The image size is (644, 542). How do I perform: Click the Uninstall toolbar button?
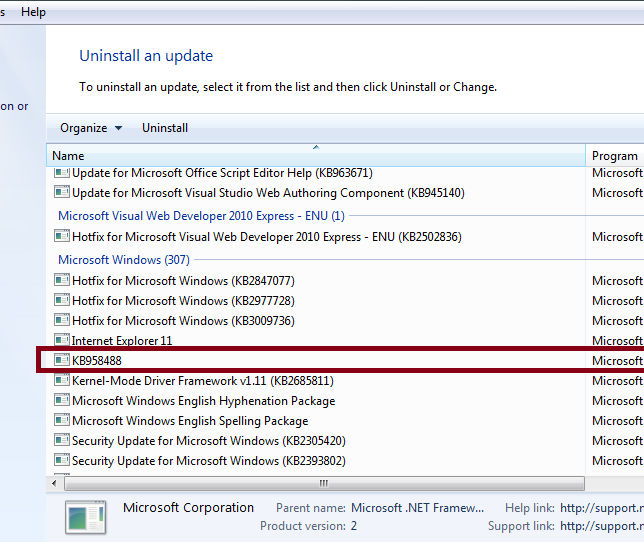(x=165, y=128)
